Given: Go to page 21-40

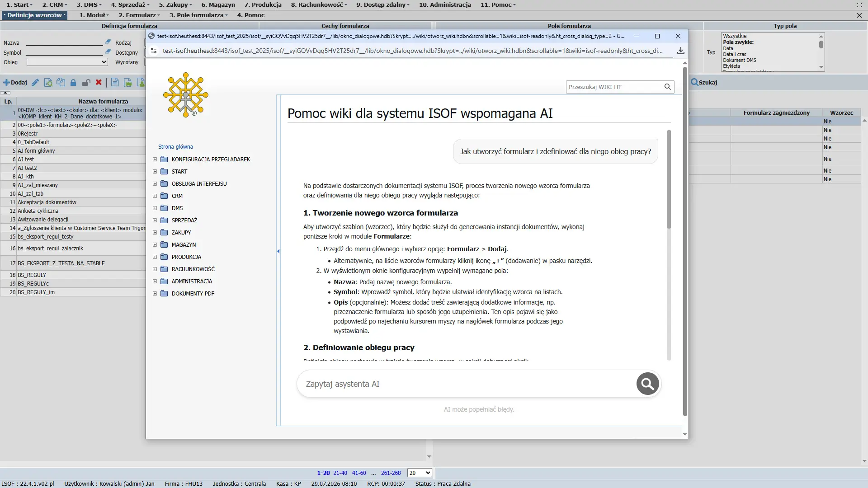Looking at the screenshot, I should tap(340, 473).
